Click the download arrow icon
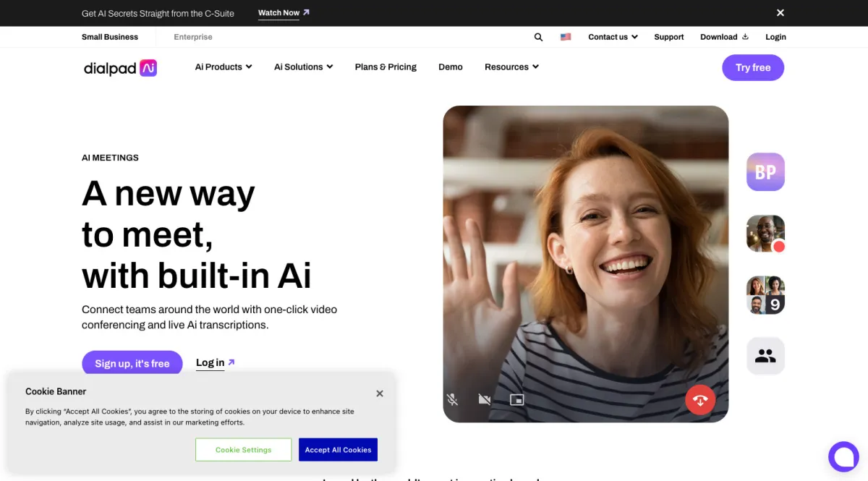 click(745, 37)
